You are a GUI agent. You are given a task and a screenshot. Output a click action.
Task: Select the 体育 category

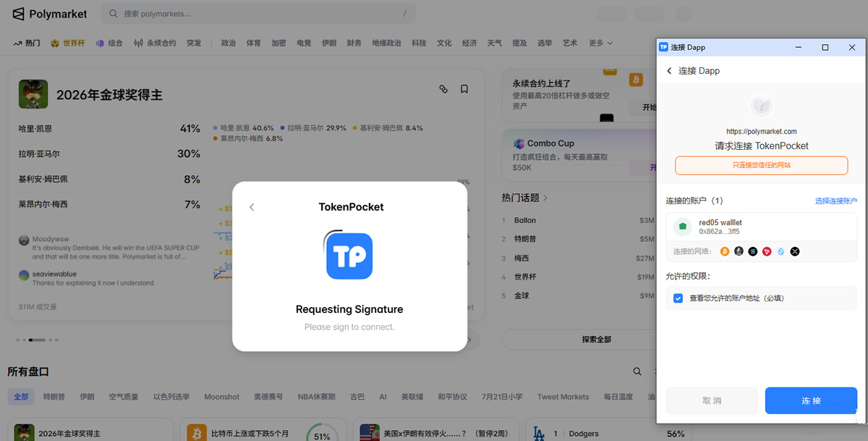coord(253,43)
